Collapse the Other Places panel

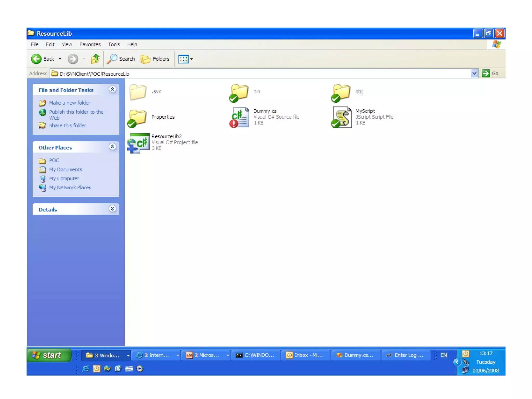112,147
